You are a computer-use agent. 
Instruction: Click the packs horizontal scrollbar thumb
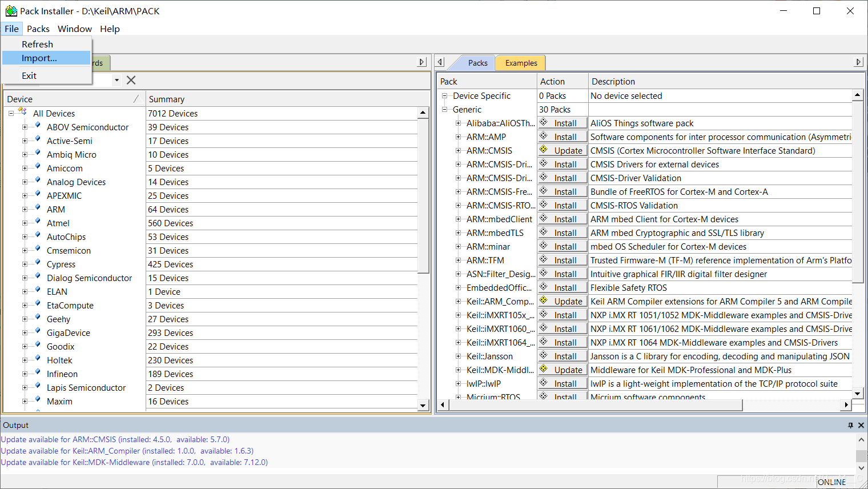pos(596,404)
